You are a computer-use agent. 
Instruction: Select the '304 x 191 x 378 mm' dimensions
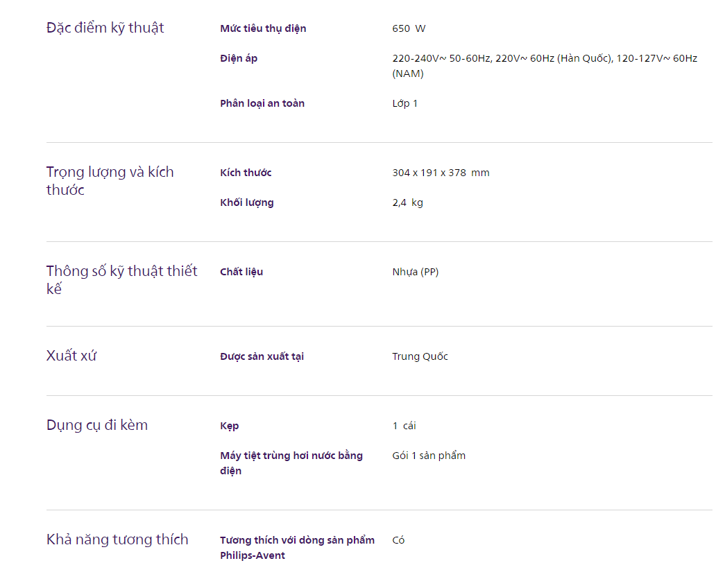coord(441,173)
